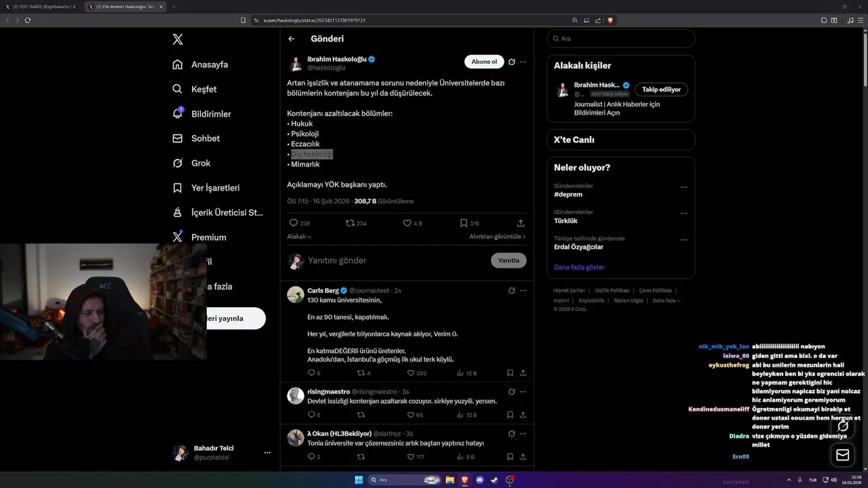Viewport: 868px width, 488px height.
Task: Expand hidden system tray icons chevron
Action: point(789,480)
